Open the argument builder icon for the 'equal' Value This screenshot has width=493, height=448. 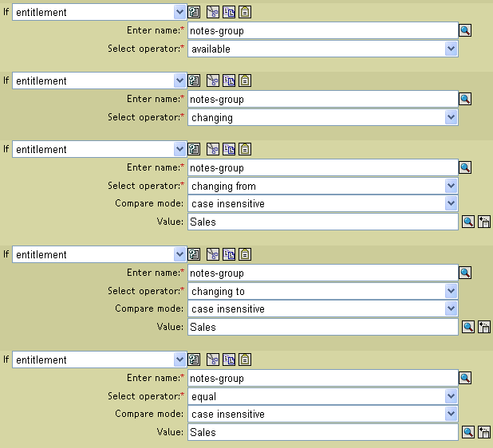(x=483, y=433)
